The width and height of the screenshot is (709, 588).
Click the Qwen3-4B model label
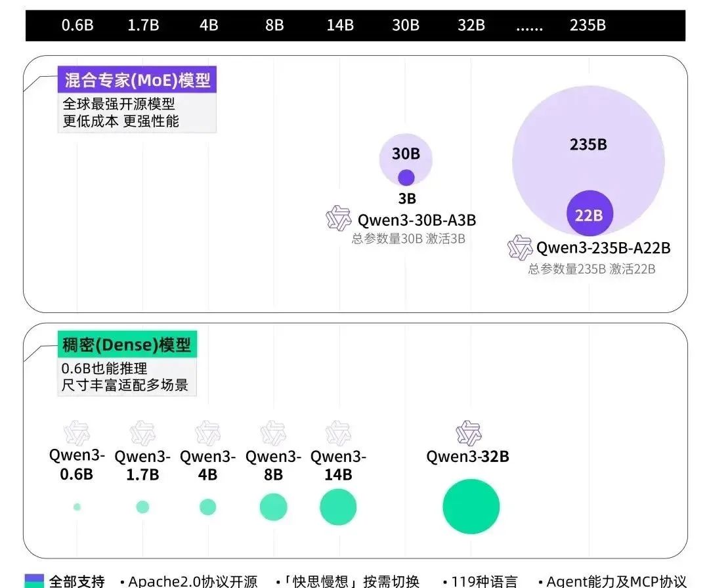pos(207,465)
